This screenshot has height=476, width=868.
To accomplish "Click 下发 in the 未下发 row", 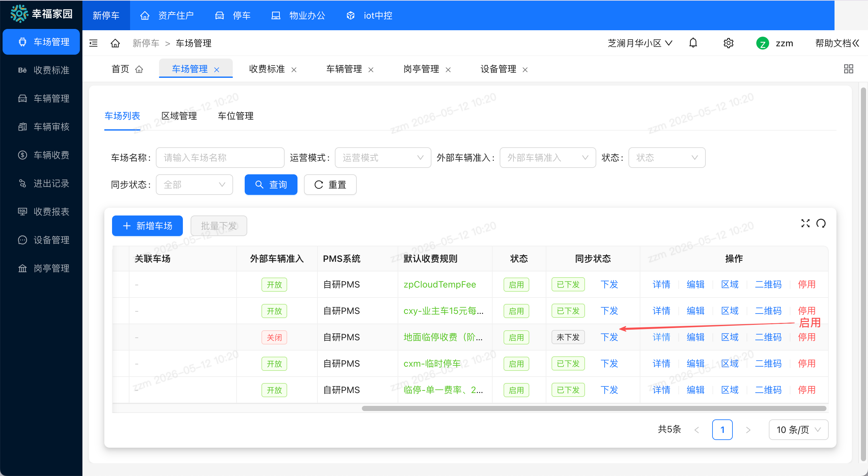I will tap(609, 337).
